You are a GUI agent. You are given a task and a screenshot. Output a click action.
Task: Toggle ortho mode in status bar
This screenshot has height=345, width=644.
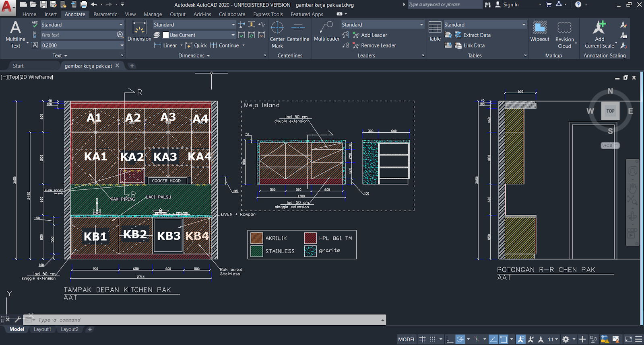pos(450,339)
